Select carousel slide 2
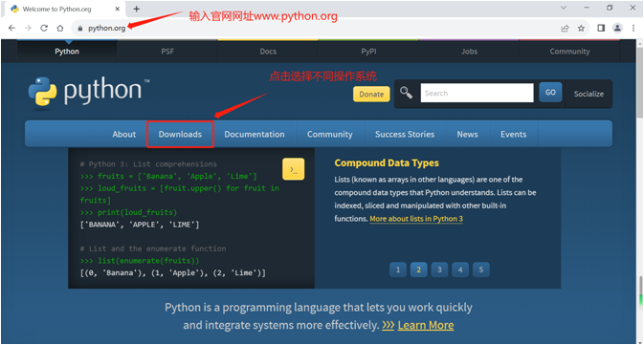 click(418, 270)
